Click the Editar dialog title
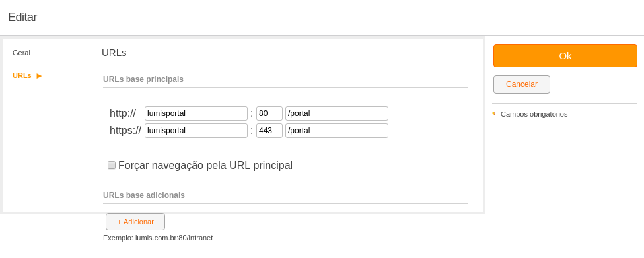 (22, 17)
